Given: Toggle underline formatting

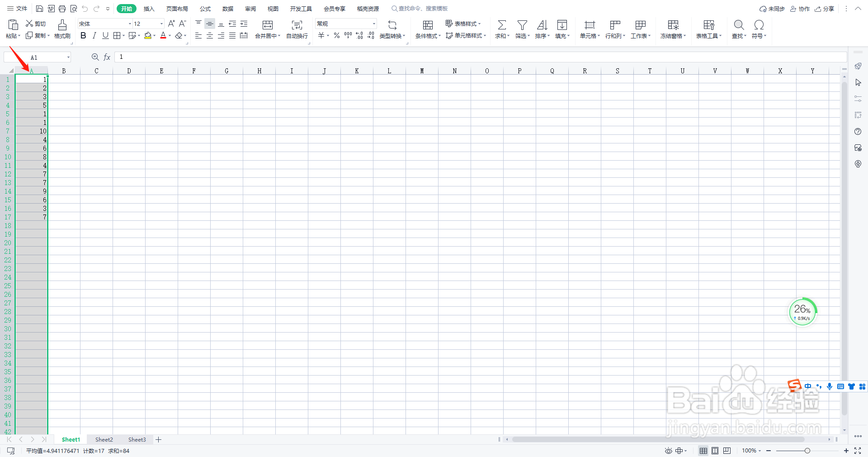Looking at the screenshot, I should [105, 35].
